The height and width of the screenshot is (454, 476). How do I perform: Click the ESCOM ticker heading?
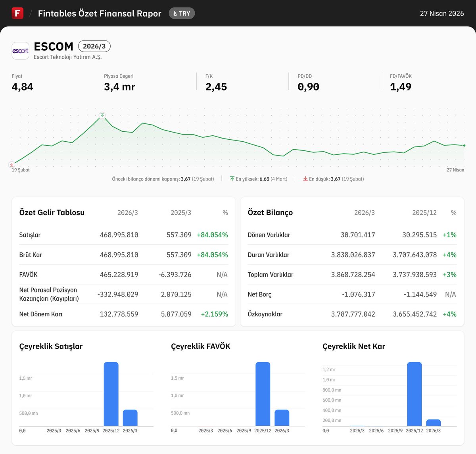pyautogui.click(x=54, y=46)
